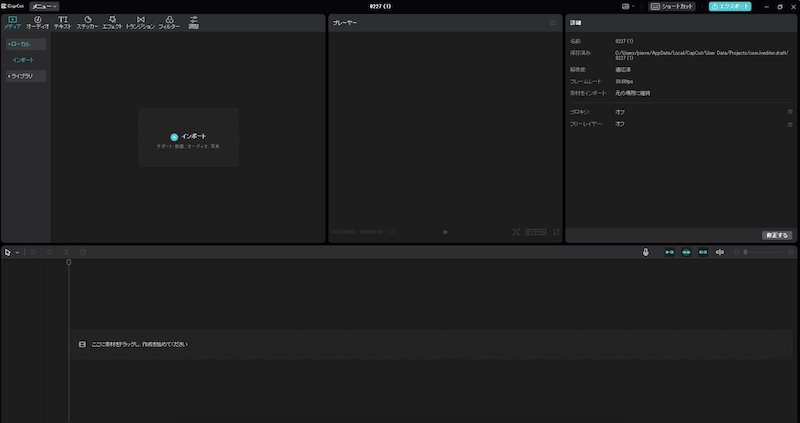
Task: Click the 詳細 (Details) panel header
Action: pos(576,23)
